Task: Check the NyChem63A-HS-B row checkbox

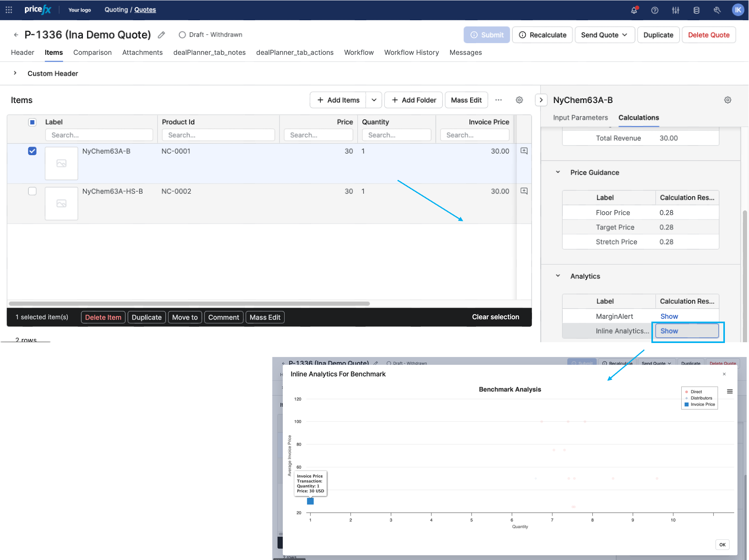Action: click(32, 191)
